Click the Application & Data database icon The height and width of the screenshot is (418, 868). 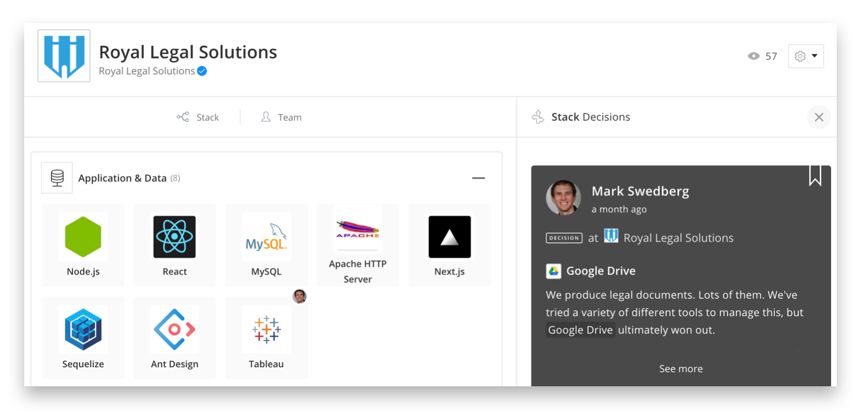tap(57, 178)
